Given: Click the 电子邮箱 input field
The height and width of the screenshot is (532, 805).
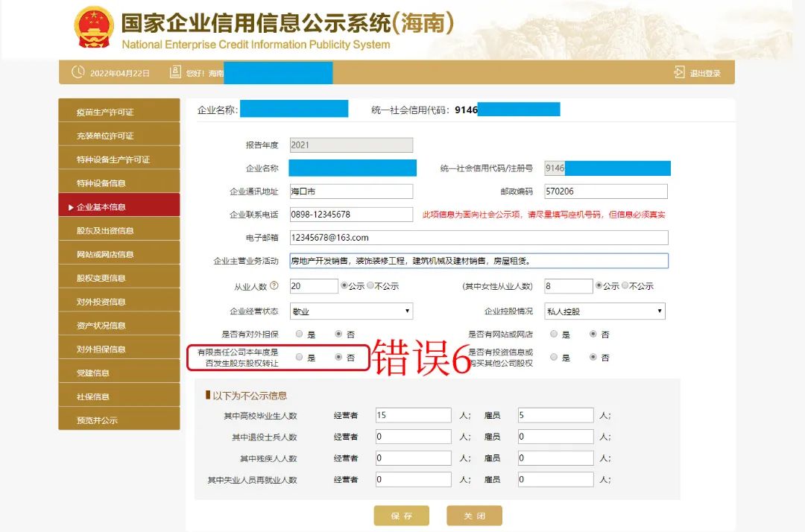Looking at the screenshot, I should tap(478, 238).
